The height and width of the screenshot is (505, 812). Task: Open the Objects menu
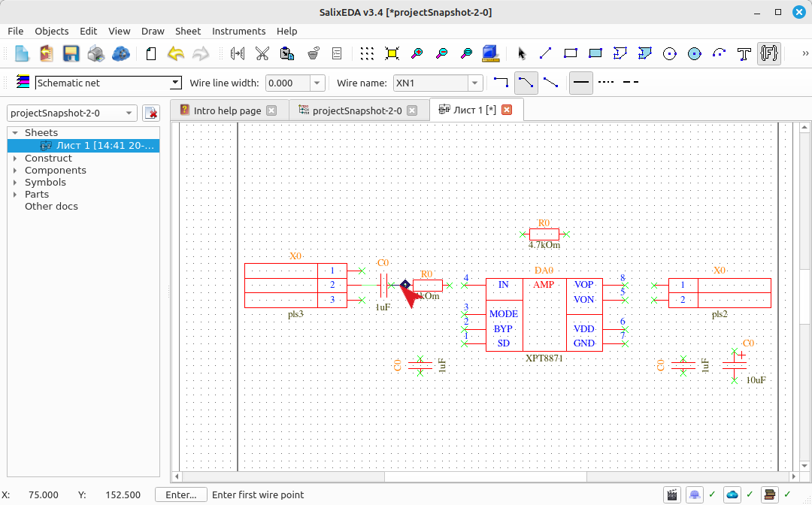tap(51, 31)
